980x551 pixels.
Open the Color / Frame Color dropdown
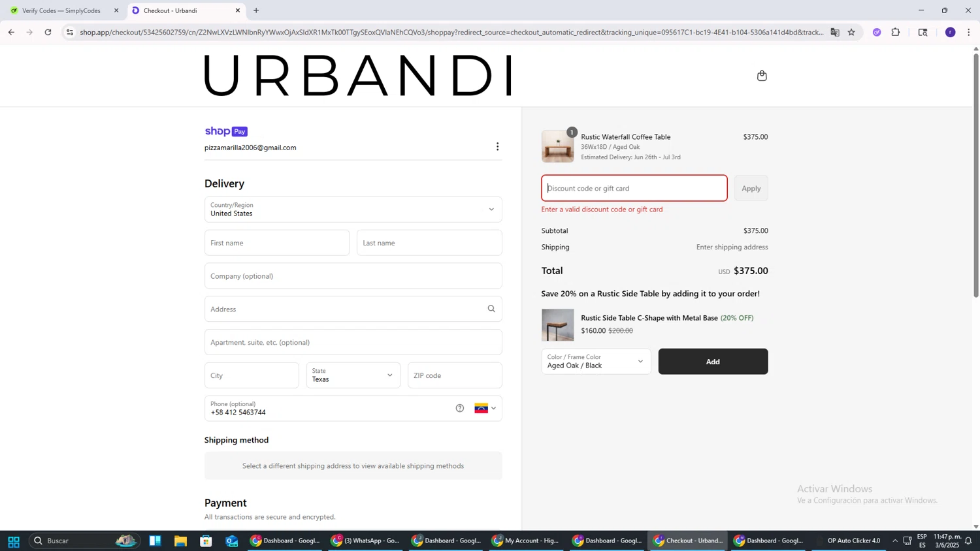(596, 361)
